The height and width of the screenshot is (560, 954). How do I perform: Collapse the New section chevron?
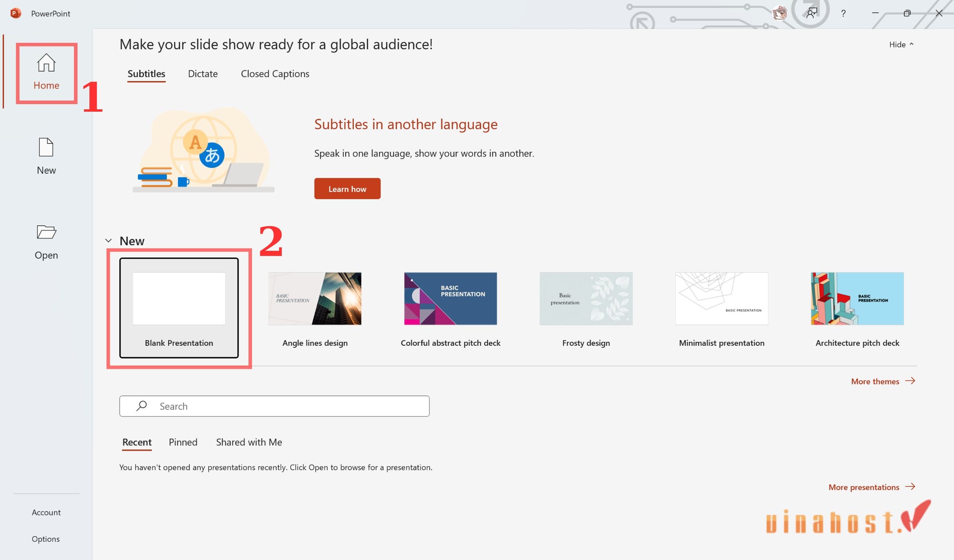108,240
